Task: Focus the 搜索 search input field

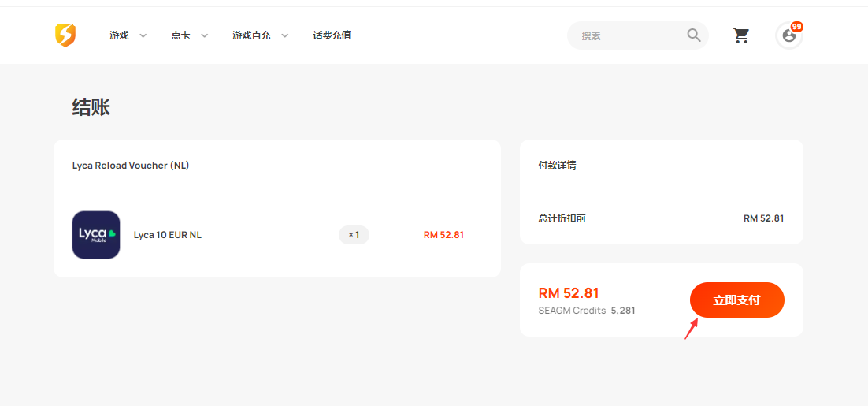Action: [x=631, y=36]
